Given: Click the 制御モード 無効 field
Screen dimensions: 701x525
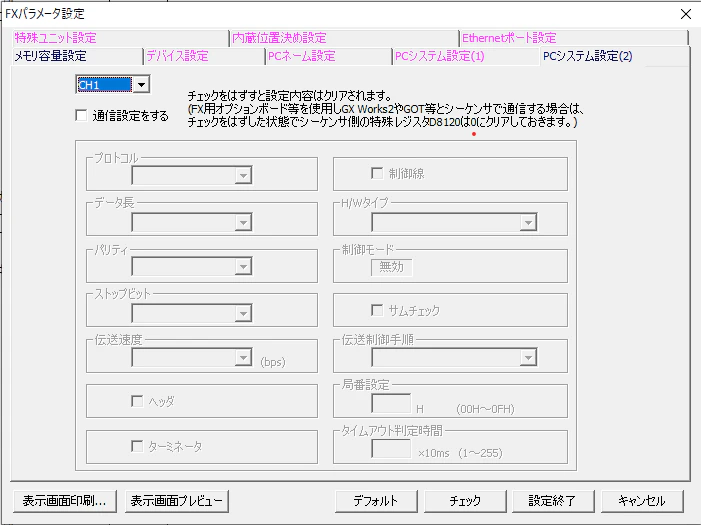Looking at the screenshot, I should point(392,267).
